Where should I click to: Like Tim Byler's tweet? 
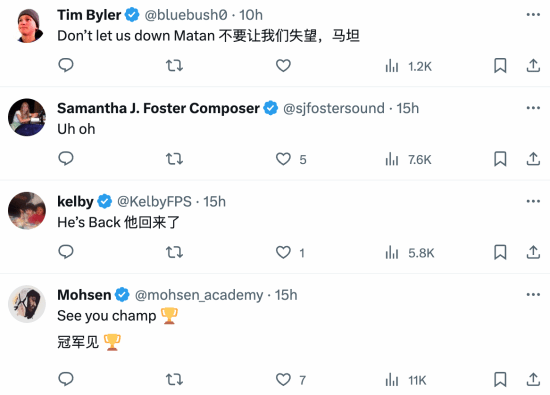283,66
